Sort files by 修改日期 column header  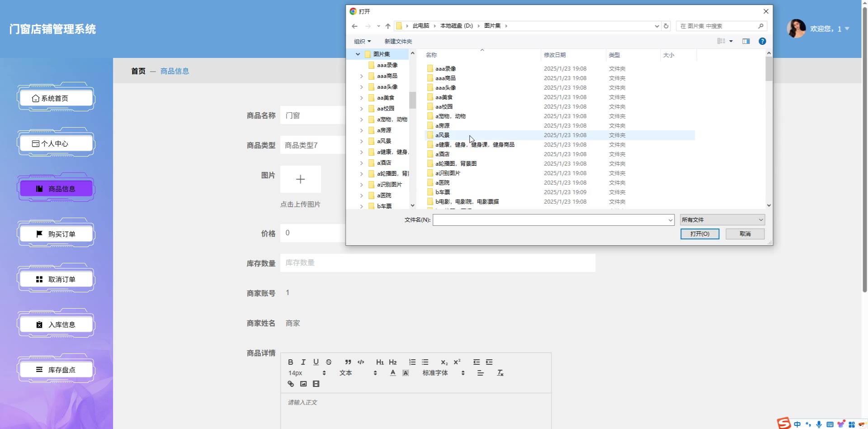point(573,55)
